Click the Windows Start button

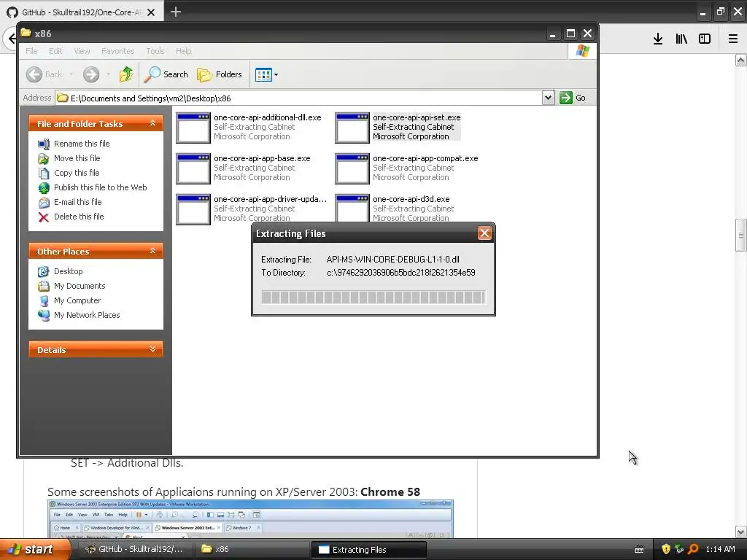point(35,549)
